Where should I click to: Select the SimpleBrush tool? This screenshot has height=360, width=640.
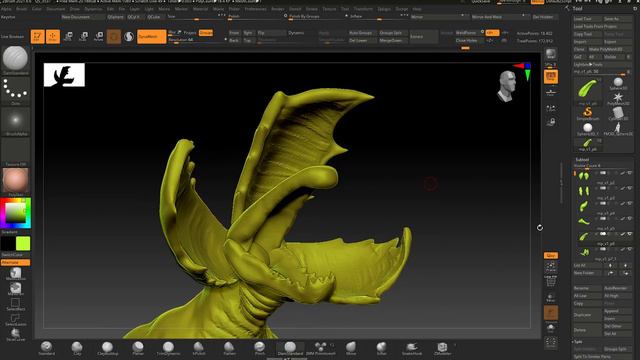[x=588, y=113]
